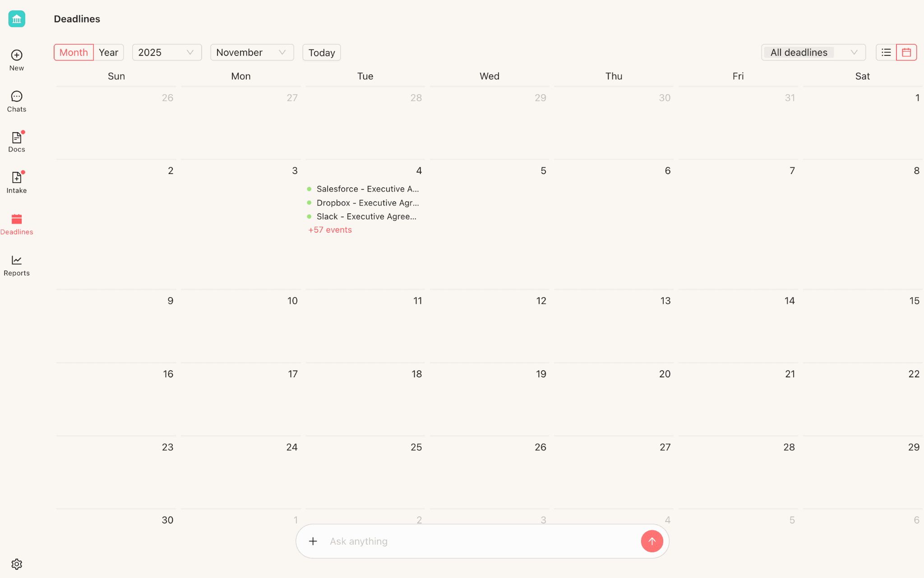Select the Month view option
924x578 pixels.
pos(74,52)
